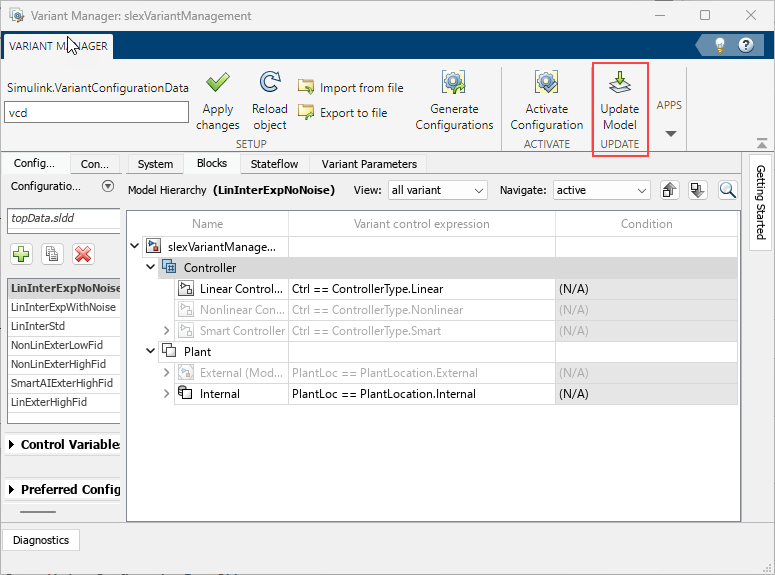Viewport: 775px width, 575px height.
Task: Click Import from file
Action: pyautogui.click(x=351, y=88)
